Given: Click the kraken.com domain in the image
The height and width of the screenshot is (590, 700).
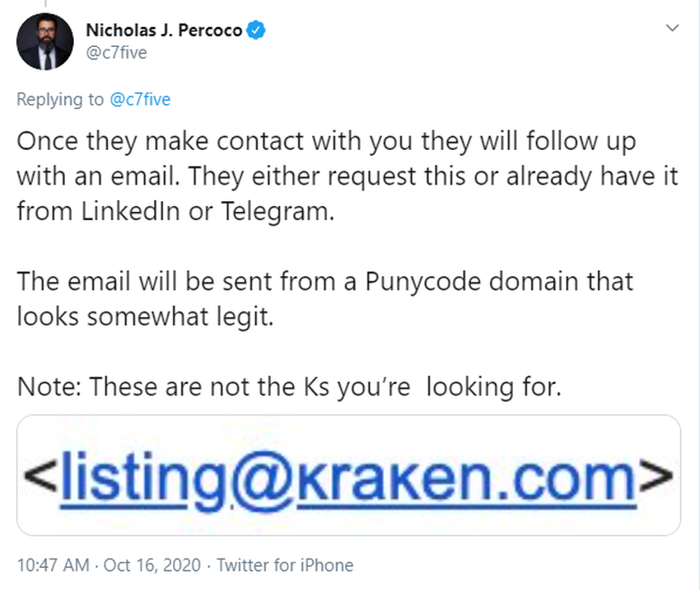Looking at the screenshot, I should [466, 480].
